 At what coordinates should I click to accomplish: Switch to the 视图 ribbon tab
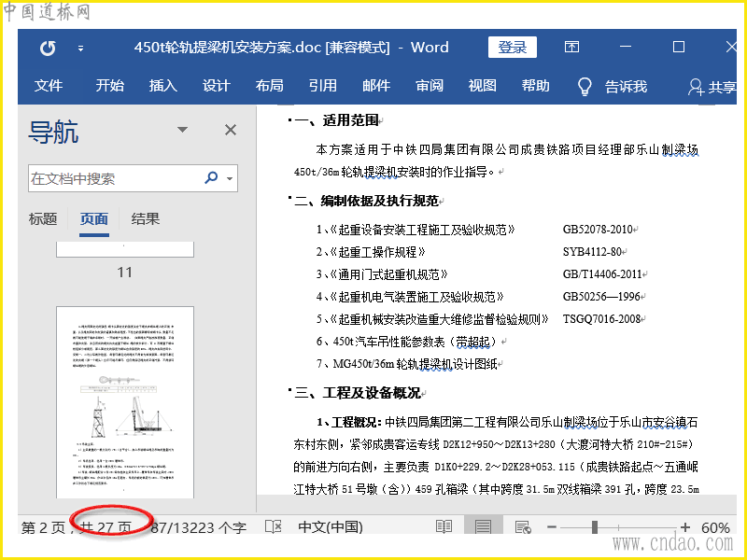pos(482,86)
